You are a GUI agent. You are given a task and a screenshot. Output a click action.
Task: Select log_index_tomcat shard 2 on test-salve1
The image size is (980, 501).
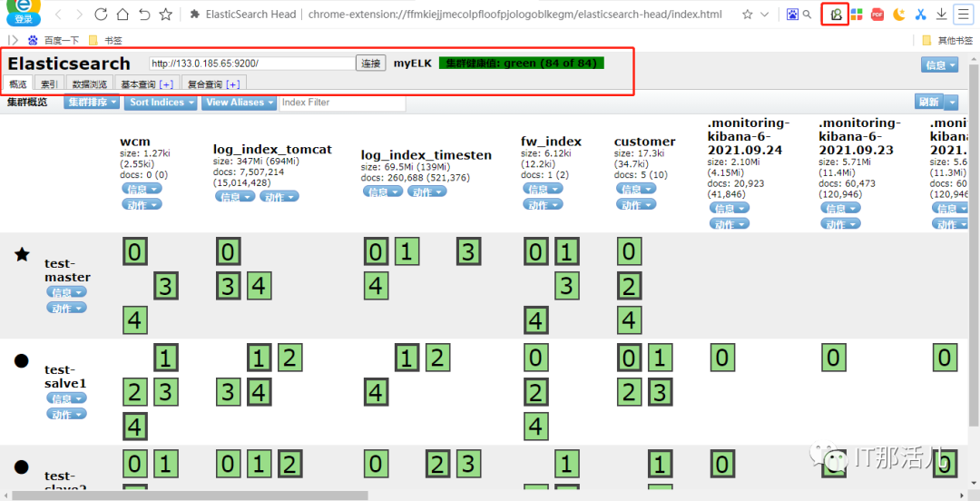289,359
